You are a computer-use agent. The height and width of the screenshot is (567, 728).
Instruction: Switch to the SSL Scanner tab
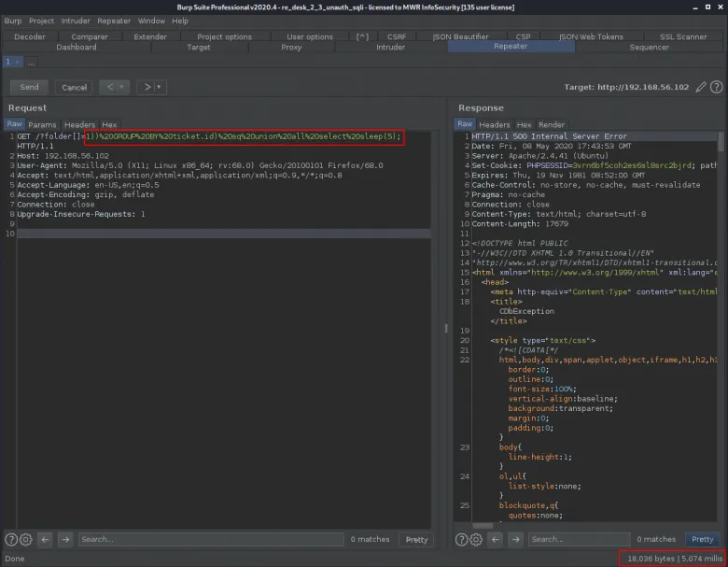click(x=683, y=36)
